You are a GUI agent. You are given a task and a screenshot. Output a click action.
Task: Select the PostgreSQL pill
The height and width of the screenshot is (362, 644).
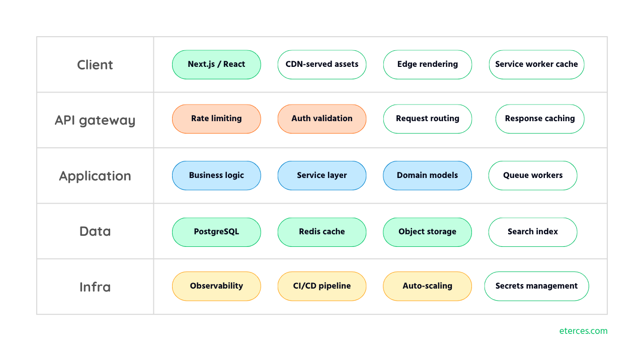[216, 232]
